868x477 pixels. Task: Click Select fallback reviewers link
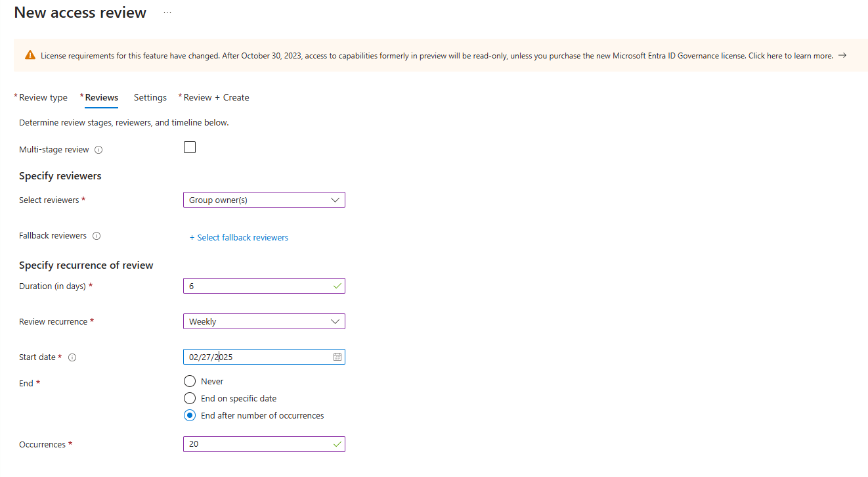tap(239, 237)
